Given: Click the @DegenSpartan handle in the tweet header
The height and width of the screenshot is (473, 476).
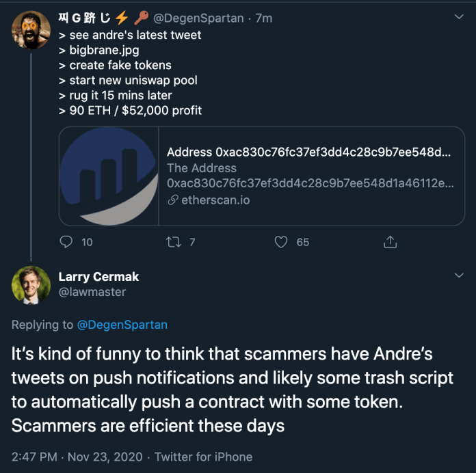Looking at the screenshot, I should point(203,18).
